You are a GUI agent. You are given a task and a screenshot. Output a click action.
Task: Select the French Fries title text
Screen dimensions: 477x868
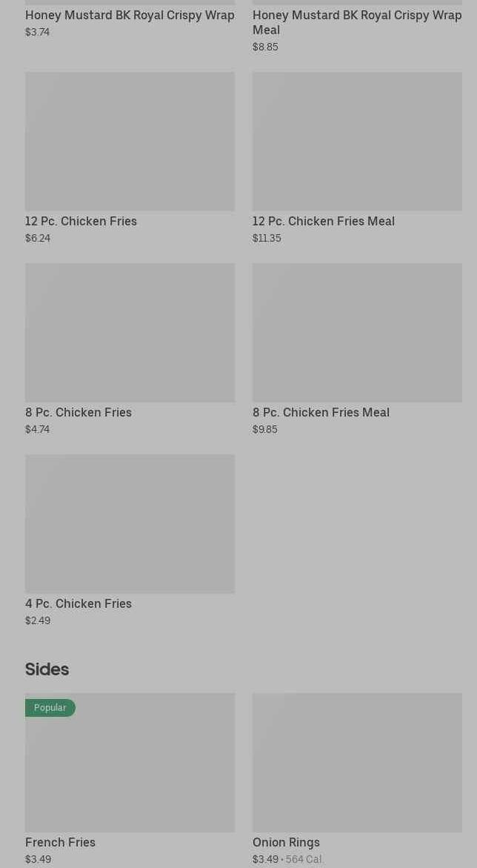(x=60, y=842)
